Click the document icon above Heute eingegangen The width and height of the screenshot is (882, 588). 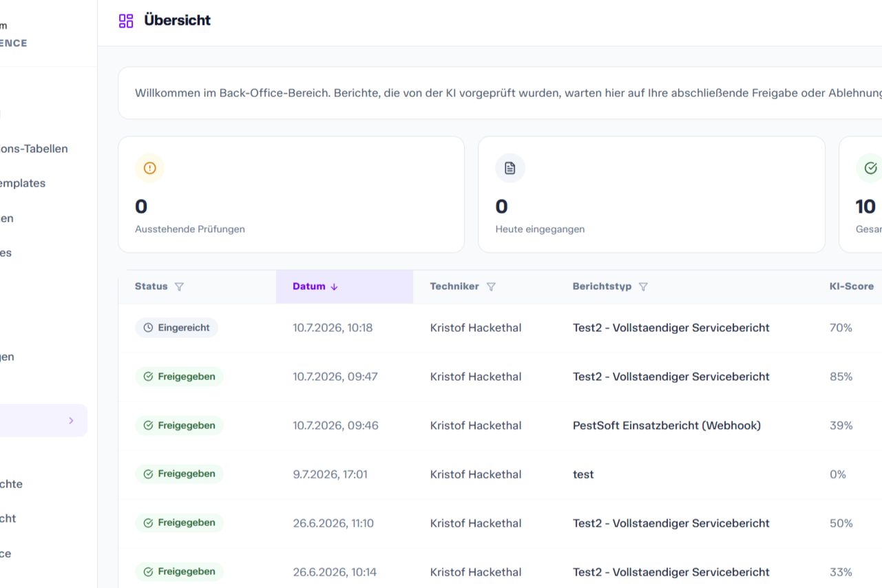[510, 168]
